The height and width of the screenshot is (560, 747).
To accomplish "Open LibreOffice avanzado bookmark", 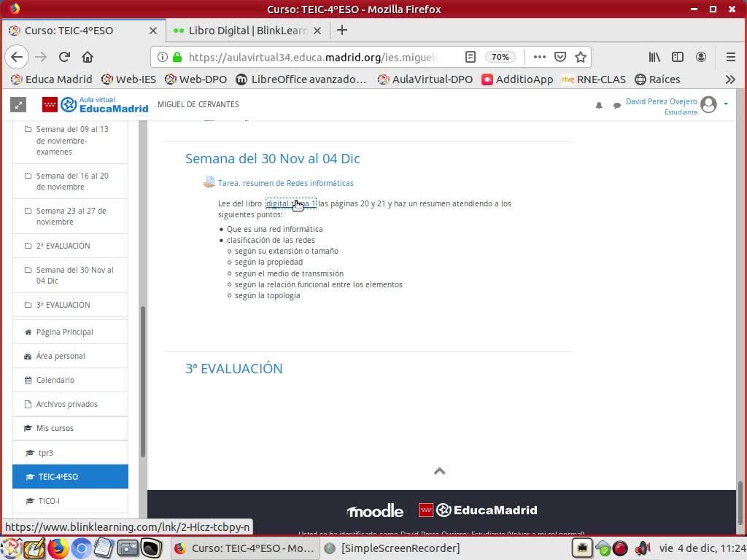I will (x=301, y=79).
